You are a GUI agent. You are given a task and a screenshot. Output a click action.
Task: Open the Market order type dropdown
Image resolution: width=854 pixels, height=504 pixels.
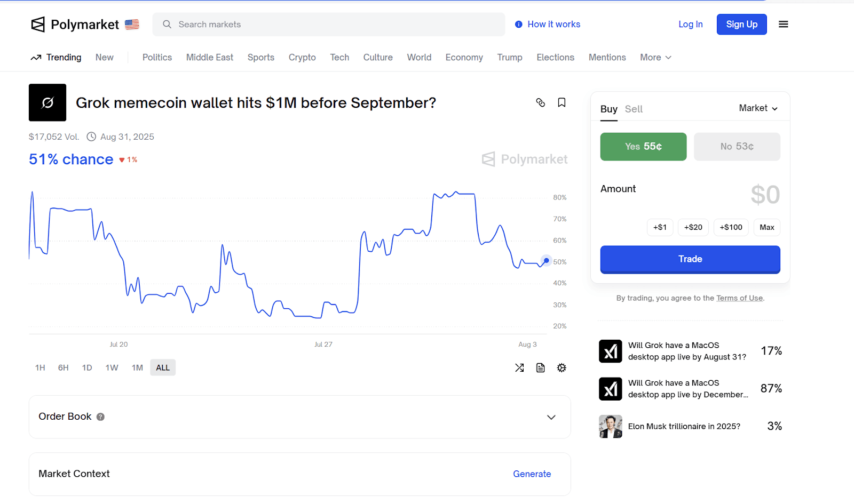[758, 108]
